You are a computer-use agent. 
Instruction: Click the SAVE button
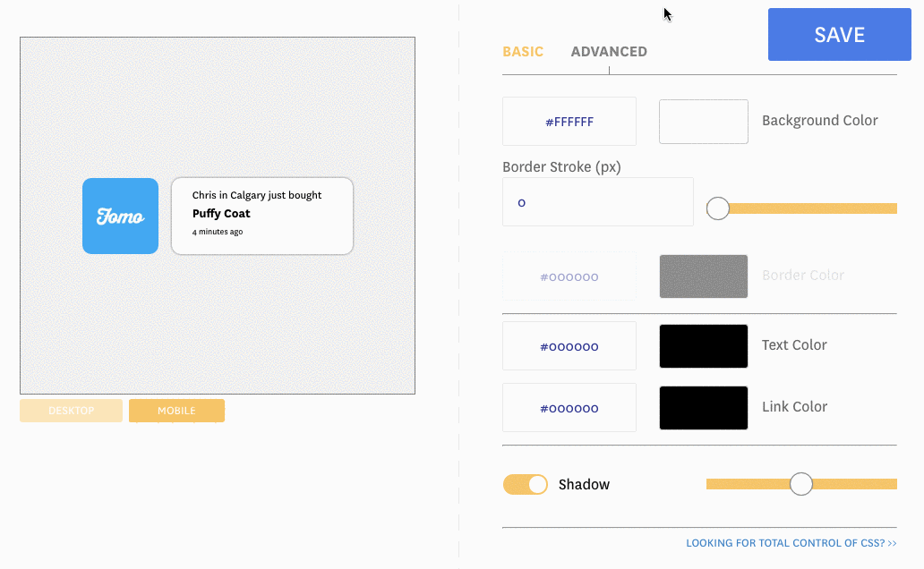[x=838, y=34]
